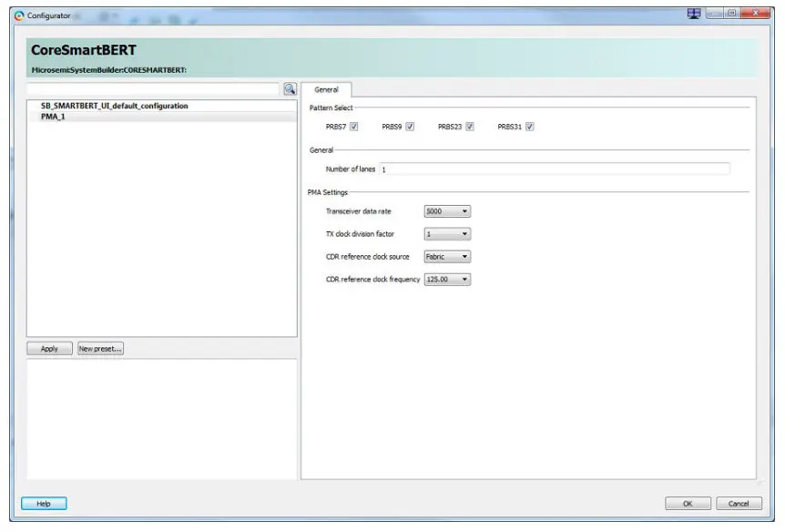
Task: Select SB_SMARTBERT_UI_default_configuration preset
Action: pyautogui.click(x=162, y=106)
